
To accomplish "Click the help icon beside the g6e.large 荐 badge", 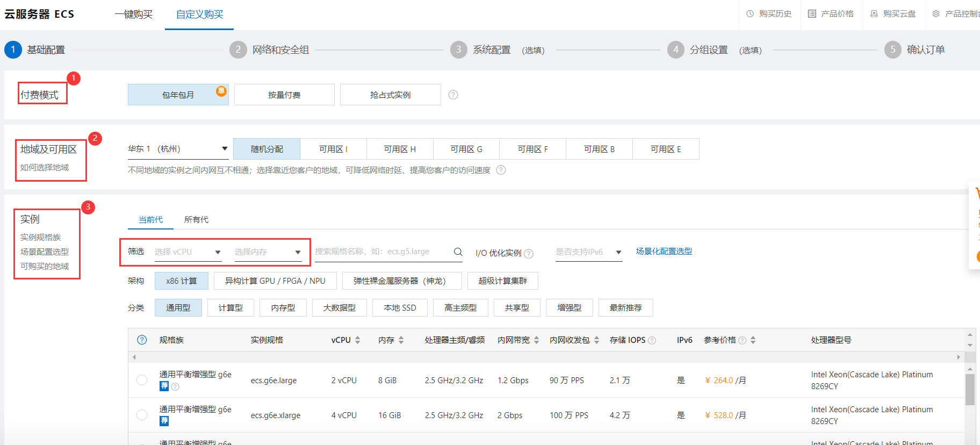I will [175, 386].
